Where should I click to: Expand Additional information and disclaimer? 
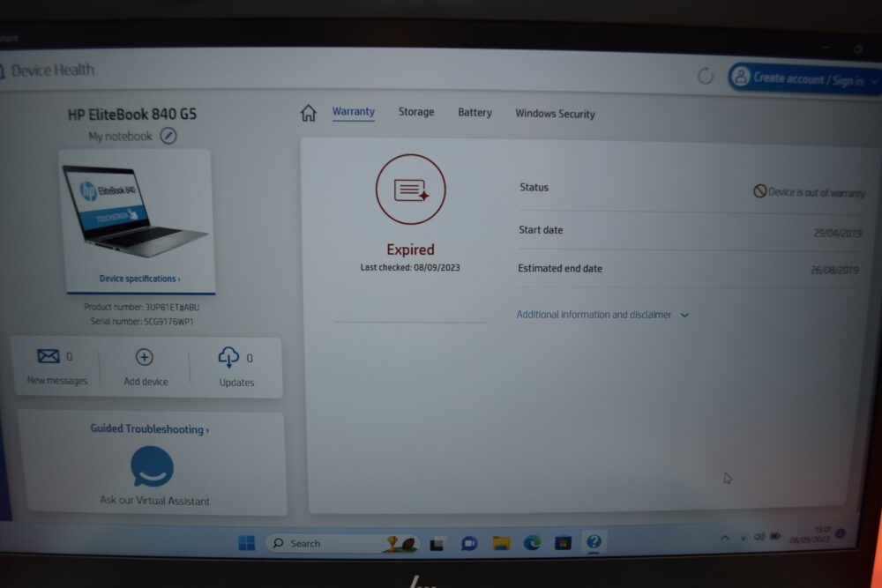(x=602, y=315)
